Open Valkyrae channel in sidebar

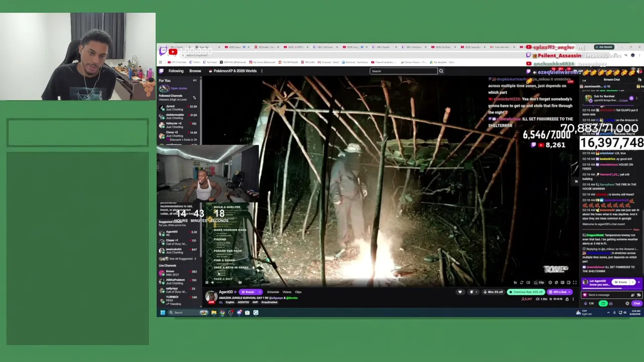[x=179, y=125]
